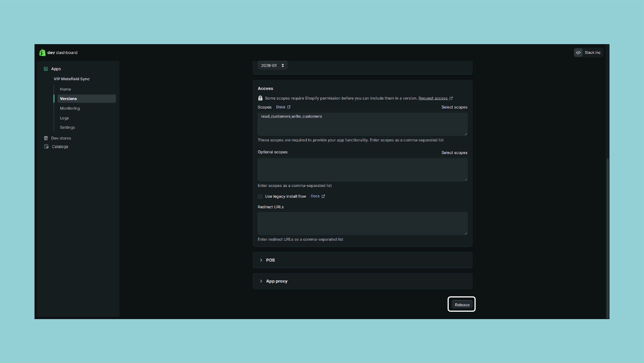The image size is (644, 363).
Task: Open the Request access link
Action: 433,98
